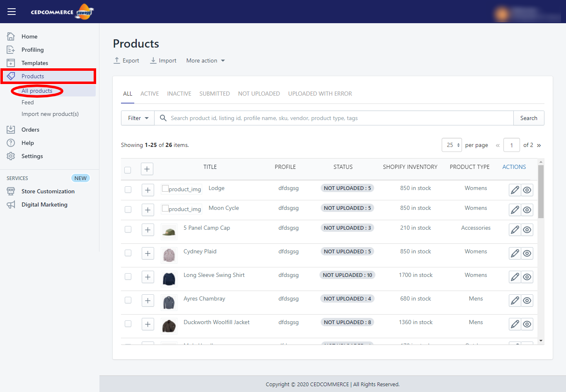Screen dimensions: 566x392
Task: Tick the select-all header checkbox
Action: point(128,170)
